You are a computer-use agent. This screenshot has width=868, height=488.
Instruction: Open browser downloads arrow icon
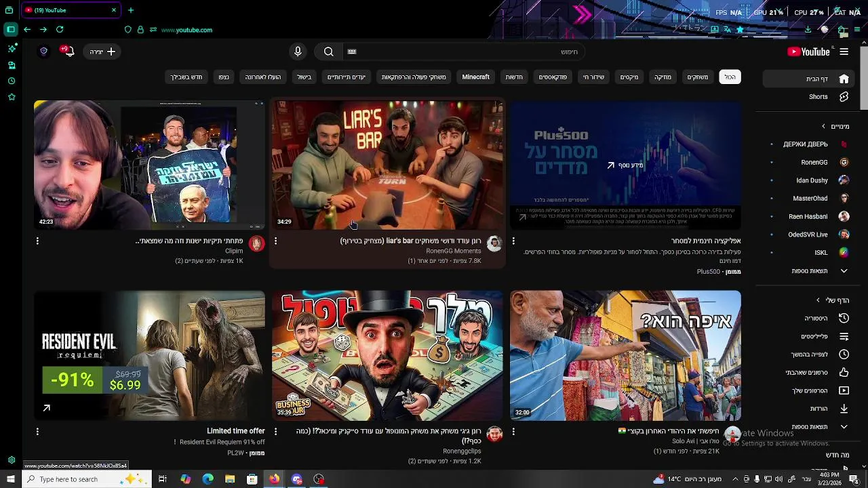(x=808, y=30)
